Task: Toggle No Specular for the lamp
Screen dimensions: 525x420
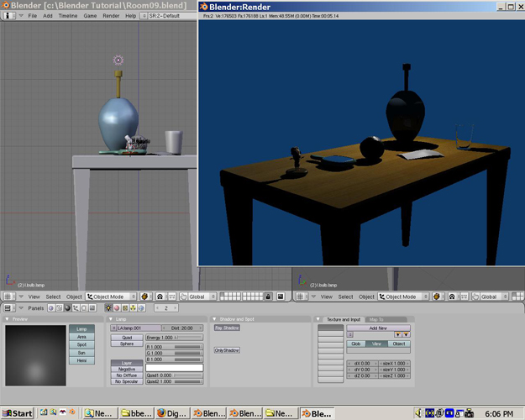Action: coord(127,381)
